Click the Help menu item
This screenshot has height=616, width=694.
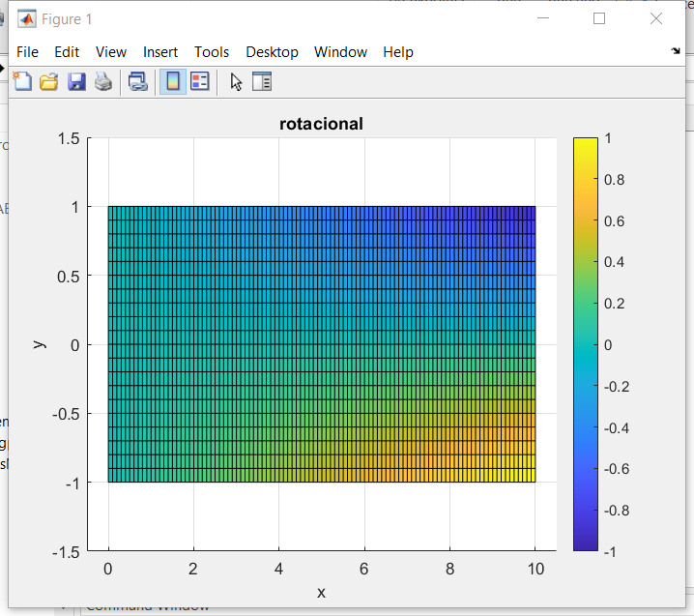point(397,52)
